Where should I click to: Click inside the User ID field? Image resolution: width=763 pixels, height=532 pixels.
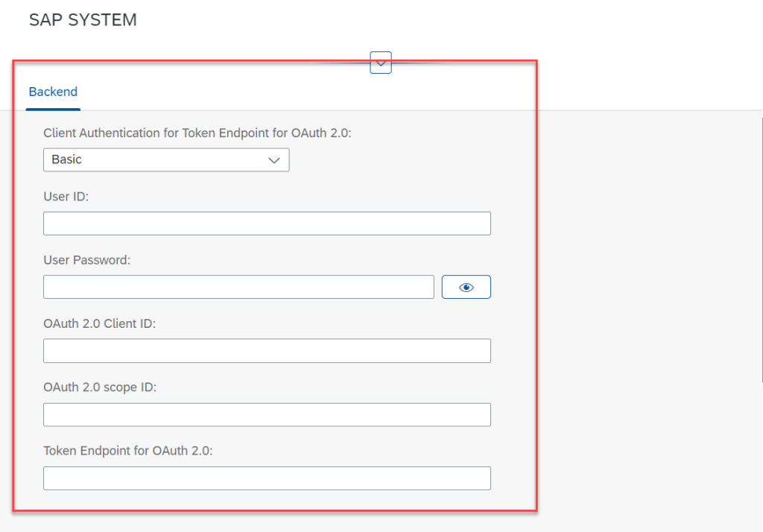coord(267,223)
